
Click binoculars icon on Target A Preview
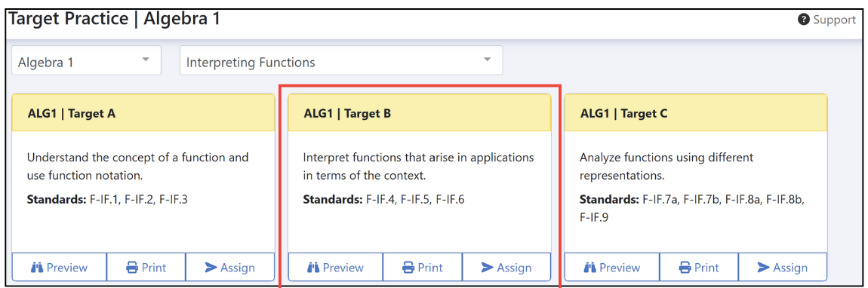tap(37, 268)
